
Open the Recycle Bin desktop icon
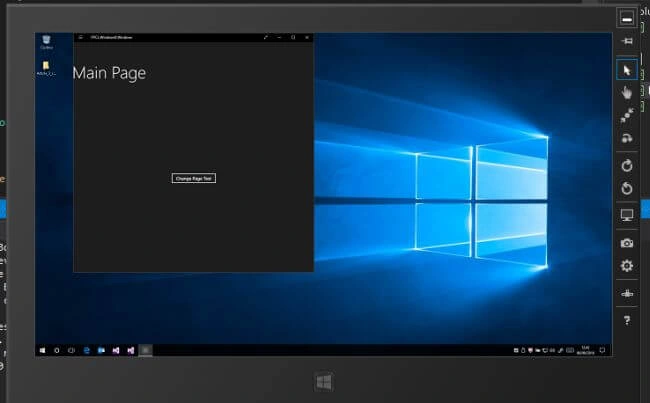pyautogui.click(x=46, y=42)
